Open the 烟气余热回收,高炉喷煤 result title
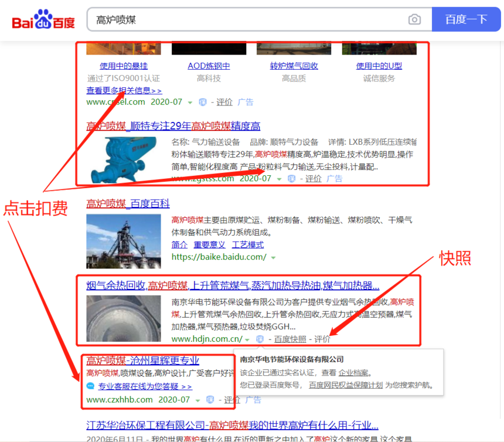The image size is (504, 442). [233, 285]
